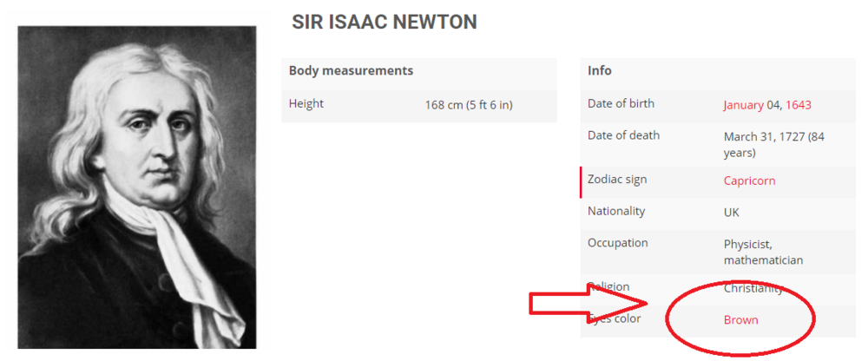Click the Date of death label

click(x=623, y=135)
